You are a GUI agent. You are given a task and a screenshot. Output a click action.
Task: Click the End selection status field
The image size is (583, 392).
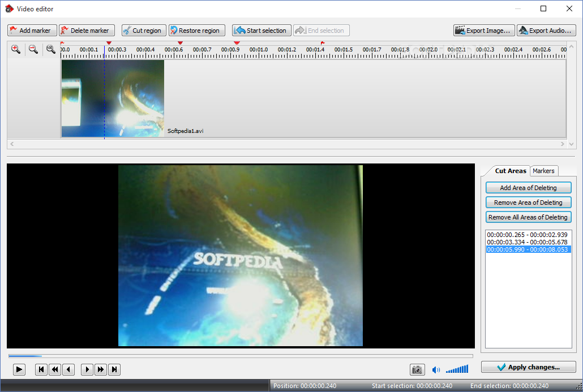click(509, 386)
